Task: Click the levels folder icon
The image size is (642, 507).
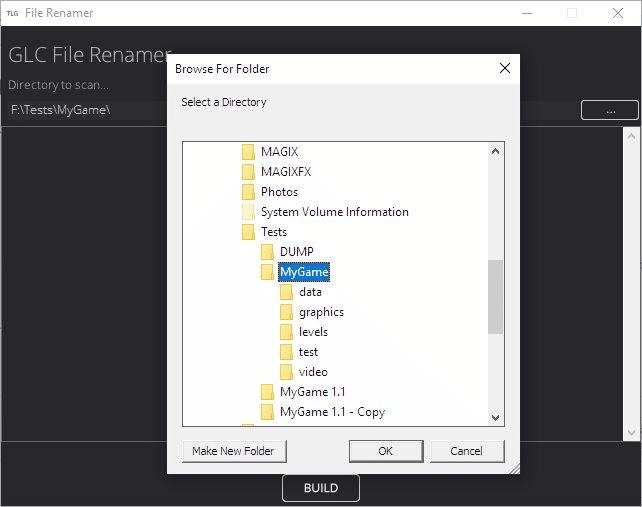Action: (x=287, y=332)
